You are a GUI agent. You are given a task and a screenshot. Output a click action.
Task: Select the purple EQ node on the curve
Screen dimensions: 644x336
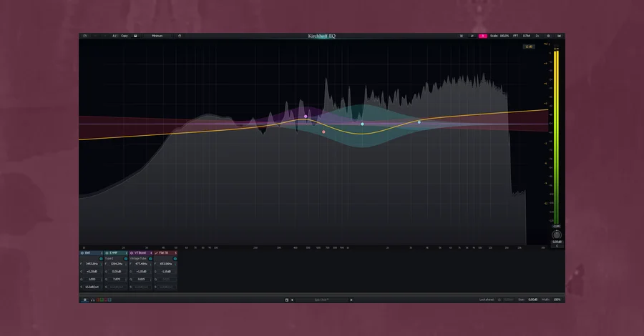click(x=306, y=117)
